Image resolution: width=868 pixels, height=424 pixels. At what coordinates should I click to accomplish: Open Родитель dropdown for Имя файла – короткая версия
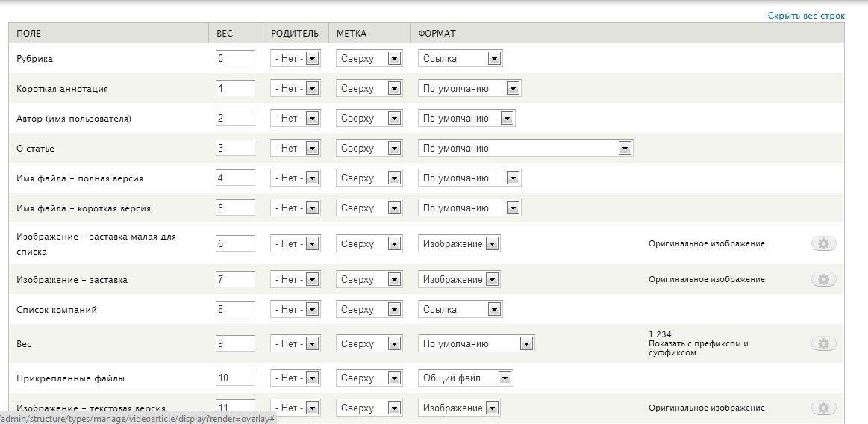click(x=295, y=208)
